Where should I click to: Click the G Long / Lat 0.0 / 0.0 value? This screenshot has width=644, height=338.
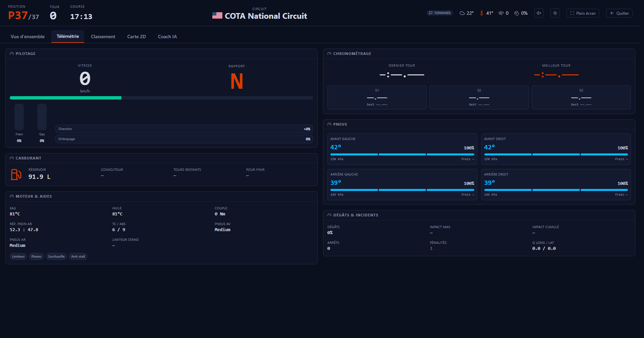click(x=544, y=249)
